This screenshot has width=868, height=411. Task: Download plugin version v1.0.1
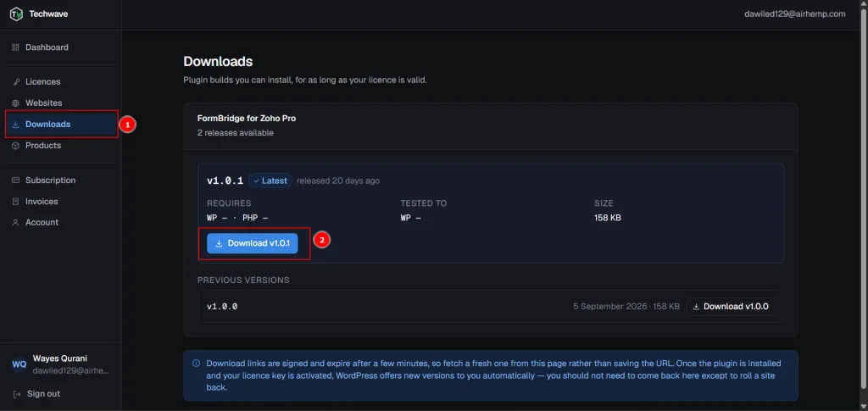(253, 243)
